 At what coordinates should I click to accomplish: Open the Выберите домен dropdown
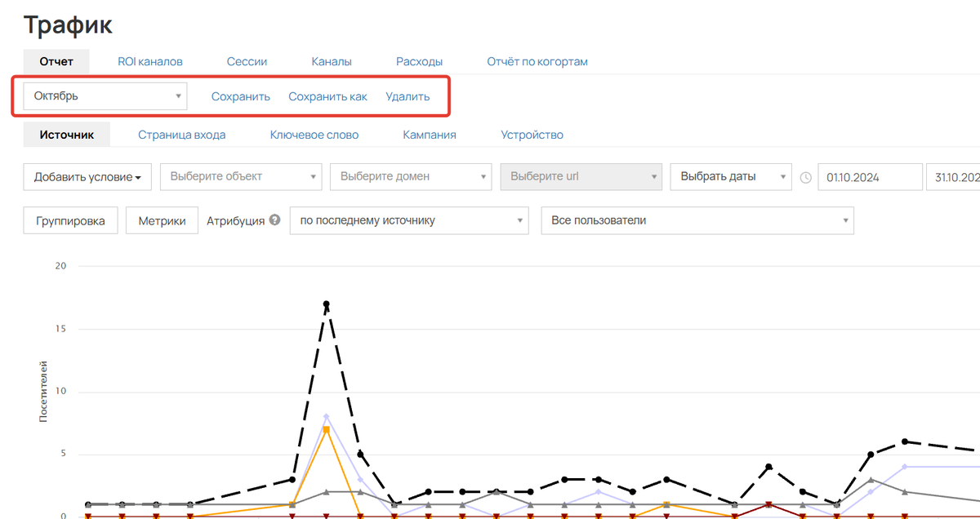[x=411, y=177]
